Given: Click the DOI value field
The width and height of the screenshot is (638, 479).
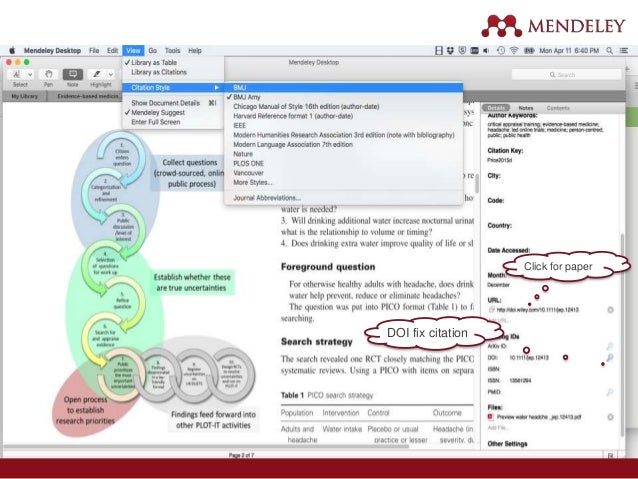Looking at the screenshot, I should coord(529,358).
